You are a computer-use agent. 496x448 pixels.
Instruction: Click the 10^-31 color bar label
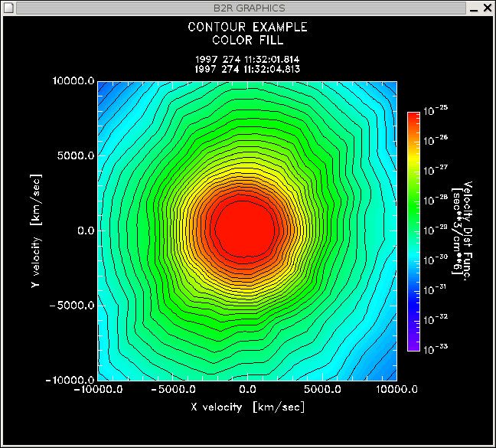coord(435,289)
